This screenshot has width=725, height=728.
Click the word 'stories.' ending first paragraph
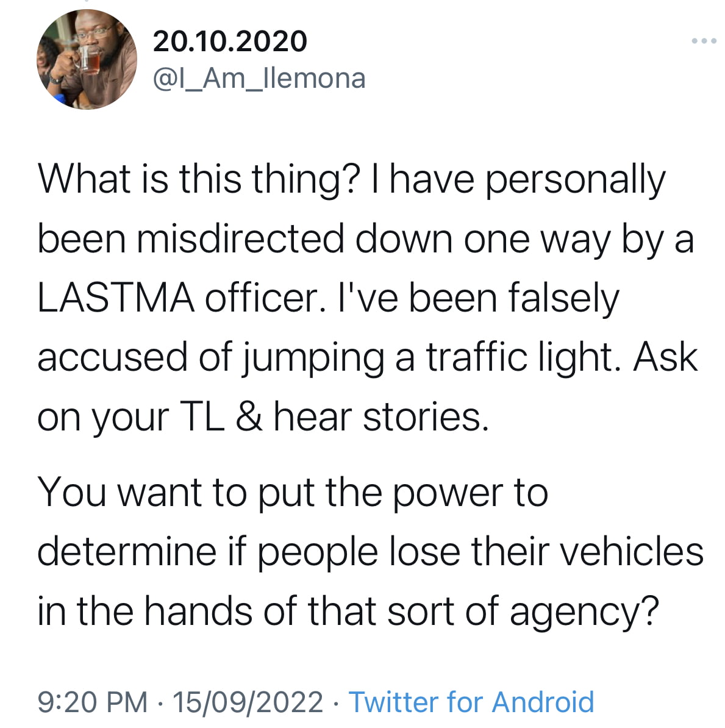tap(426, 416)
